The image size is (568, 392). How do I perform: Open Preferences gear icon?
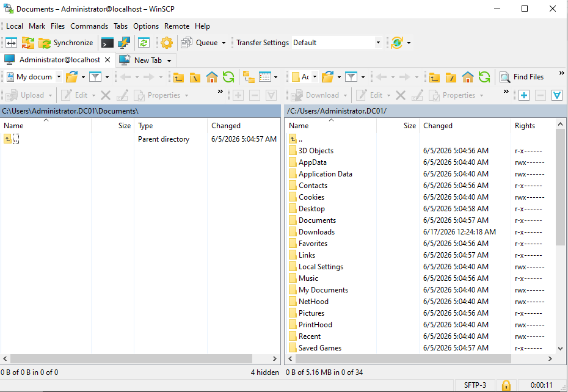[167, 43]
